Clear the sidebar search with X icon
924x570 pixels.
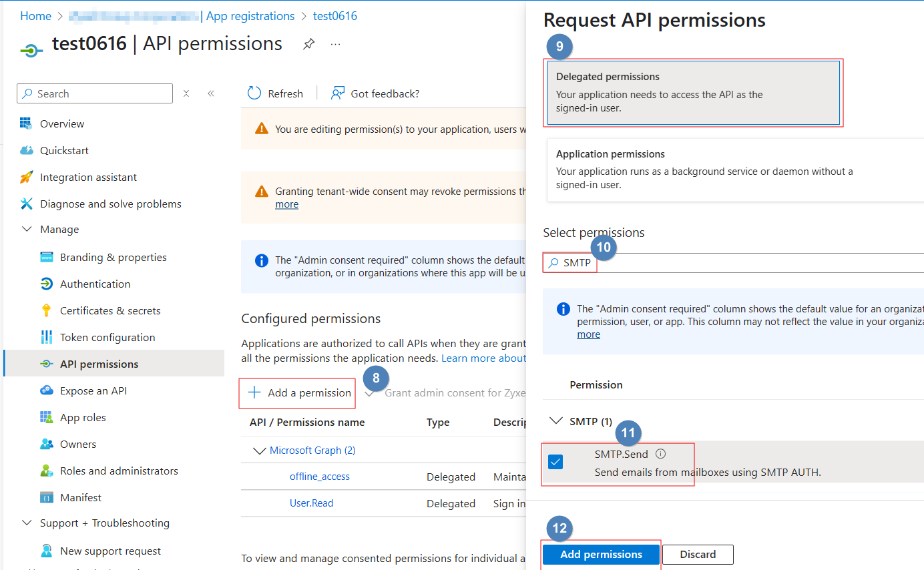pyautogui.click(x=186, y=93)
